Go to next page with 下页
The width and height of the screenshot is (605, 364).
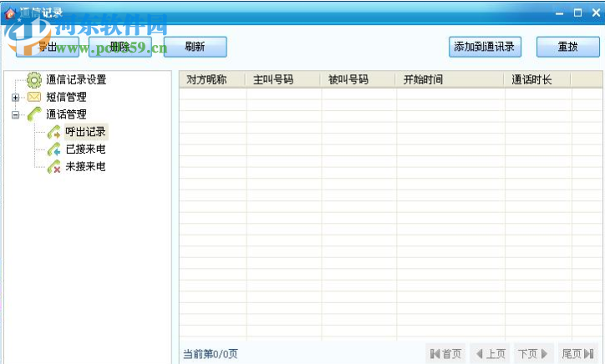click(x=533, y=354)
